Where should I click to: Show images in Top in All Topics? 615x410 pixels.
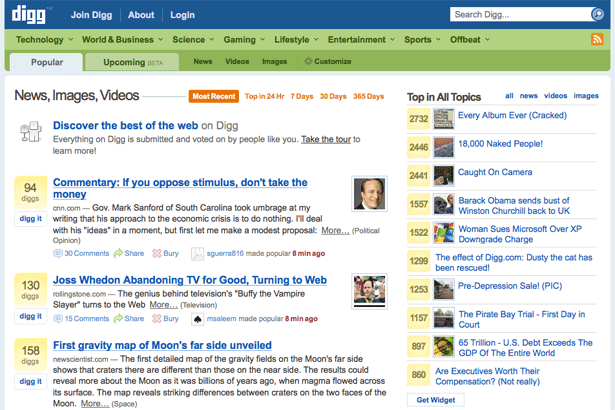pyautogui.click(x=586, y=95)
